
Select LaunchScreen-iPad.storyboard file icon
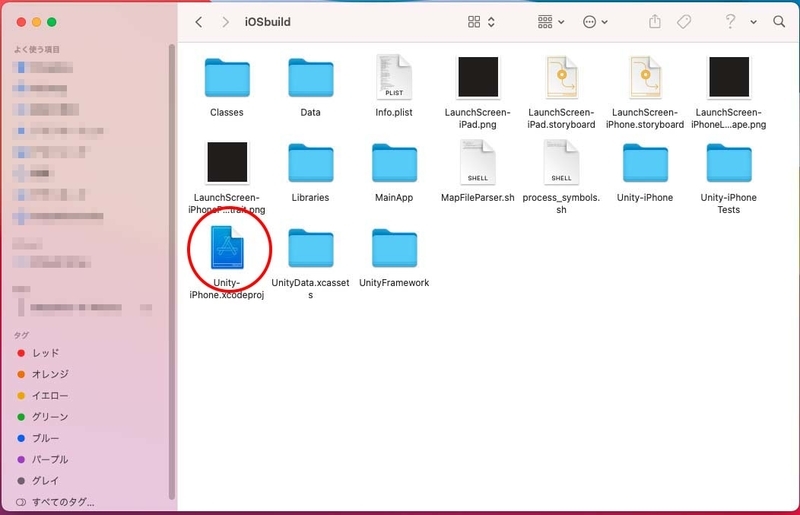pyautogui.click(x=561, y=77)
